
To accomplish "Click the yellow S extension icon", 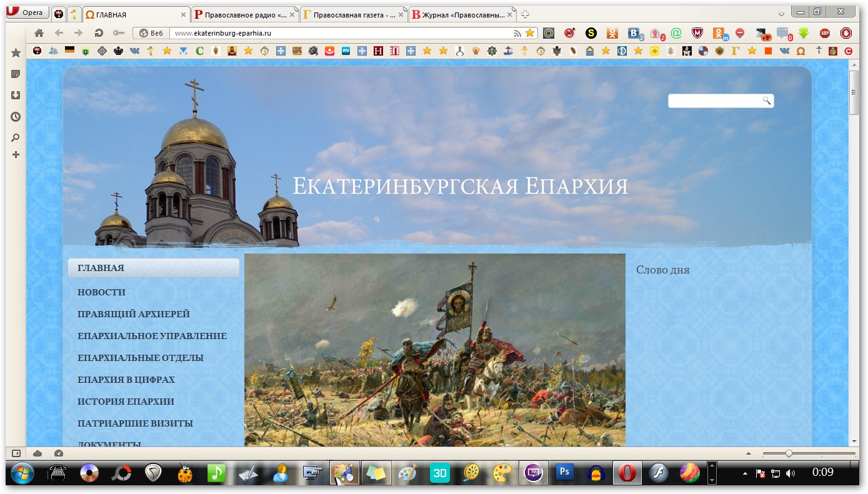I will point(591,33).
